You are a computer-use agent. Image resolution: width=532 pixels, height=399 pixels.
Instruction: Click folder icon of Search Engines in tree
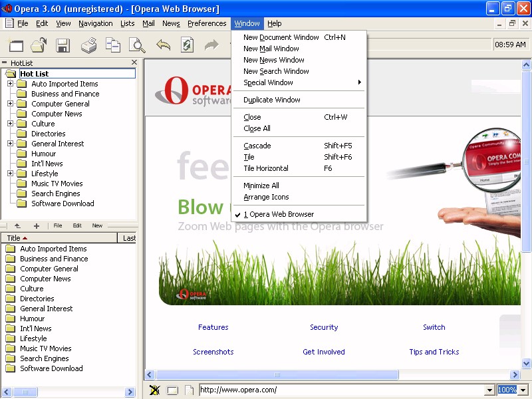(22, 194)
